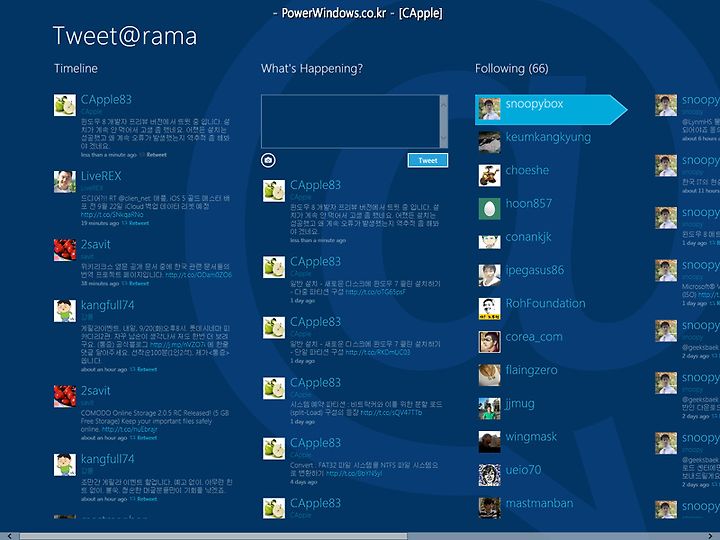Image resolution: width=720 pixels, height=540 pixels.
Task: Open 2savit username in the COMODO tweet
Action: [96, 391]
